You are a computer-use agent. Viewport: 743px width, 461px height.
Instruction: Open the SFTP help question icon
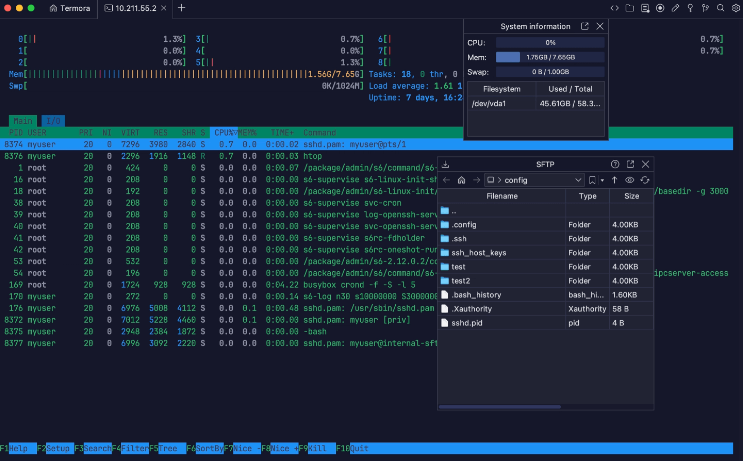615,164
